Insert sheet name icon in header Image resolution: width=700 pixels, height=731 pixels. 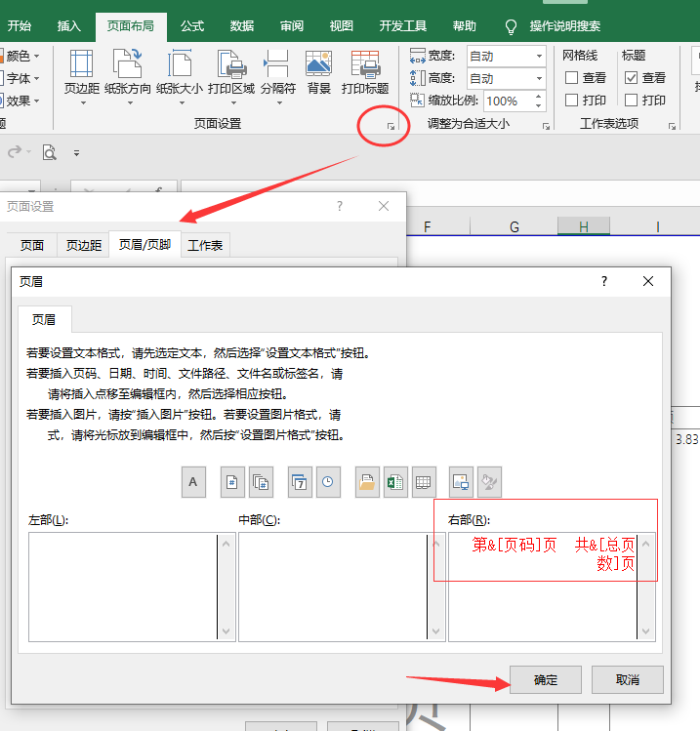424,482
